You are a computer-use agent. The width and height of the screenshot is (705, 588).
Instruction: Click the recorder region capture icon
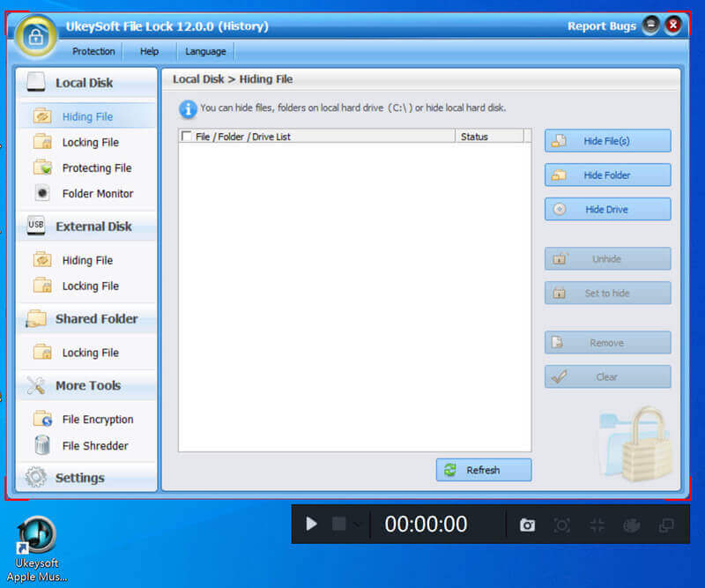point(562,525)
